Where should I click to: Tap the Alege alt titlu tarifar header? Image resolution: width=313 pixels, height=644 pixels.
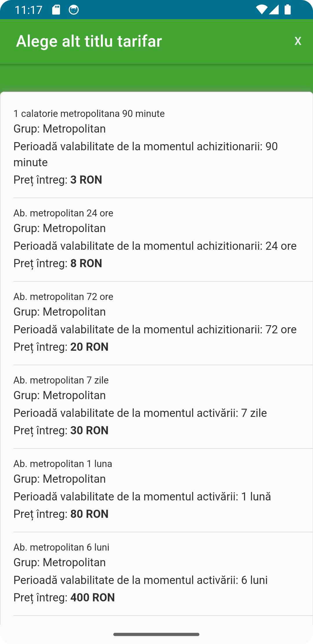click(x=89, y=41)
